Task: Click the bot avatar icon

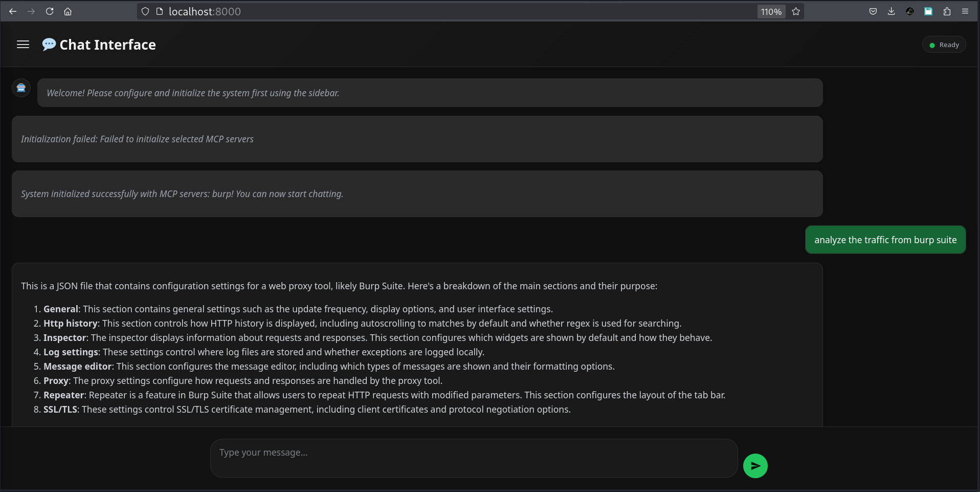Action: click(21, 88)
